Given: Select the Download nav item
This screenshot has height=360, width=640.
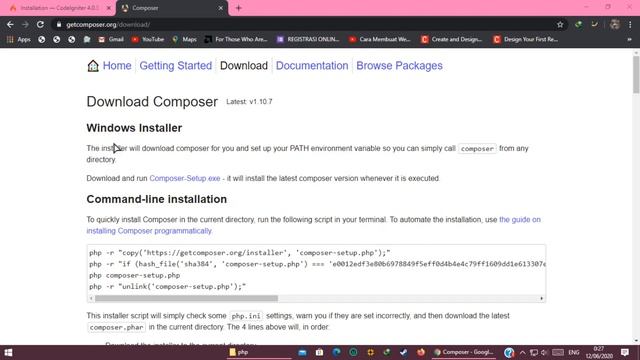Looking at the screenshot, I should pyautogui.click(x=244, y=66).
